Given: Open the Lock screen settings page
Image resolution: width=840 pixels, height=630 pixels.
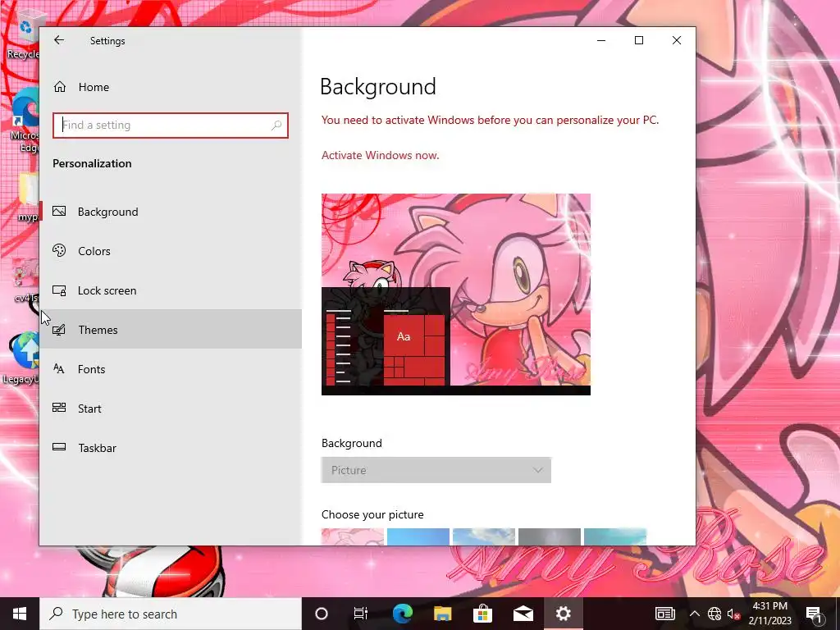Looking at the screenshot, I should pos(171,290).
